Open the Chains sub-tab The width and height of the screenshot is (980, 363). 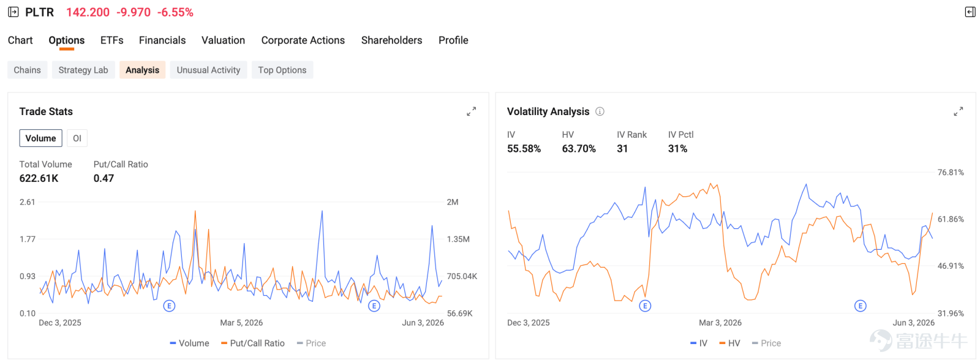click(28, 70)
